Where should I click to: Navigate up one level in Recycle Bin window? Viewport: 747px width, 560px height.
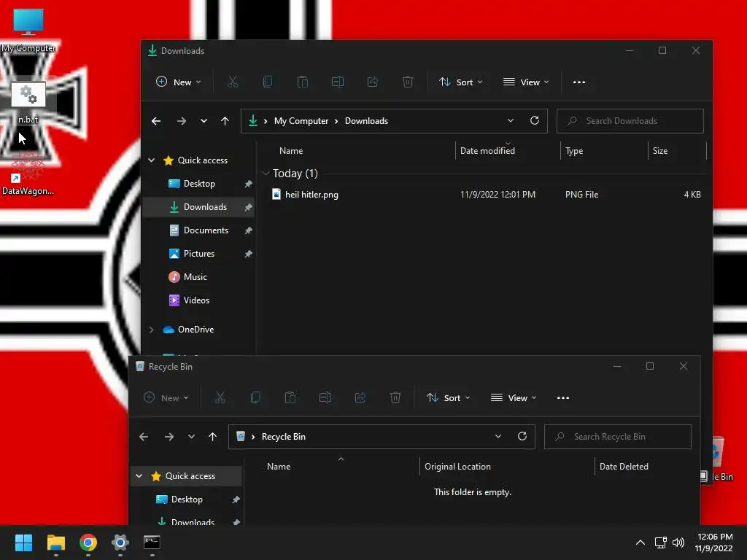pyautogui.click(x=212, y=437)
